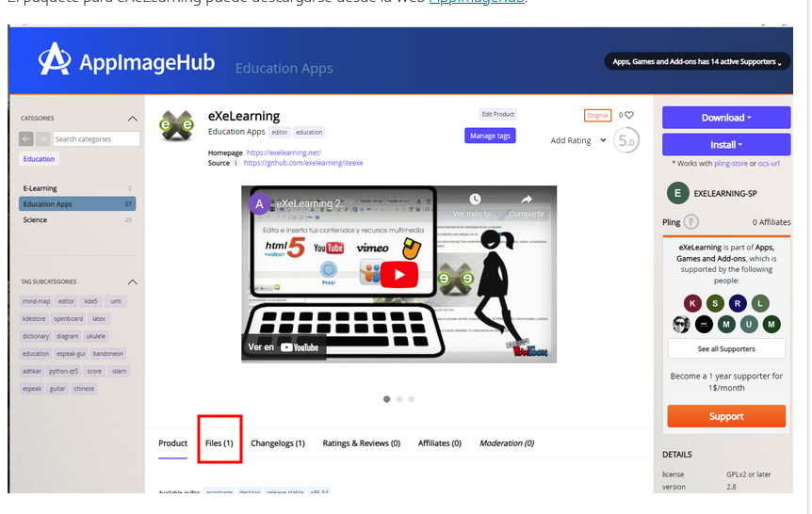812x514 pixels.
Task: Click the latex tag
Action: coord(99,319)
